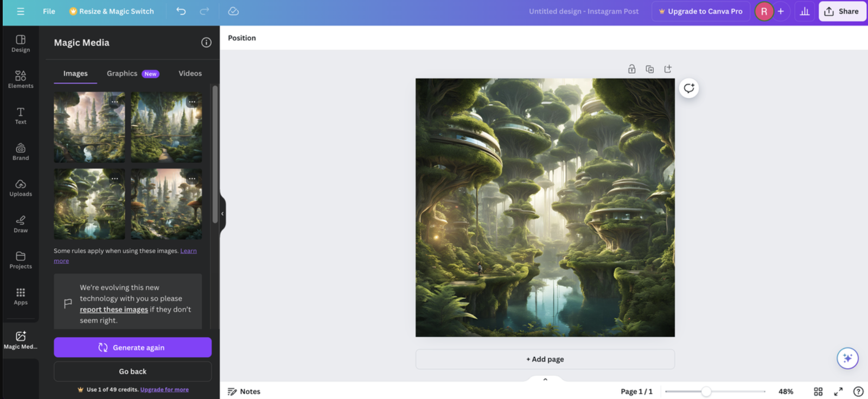
Task: Duplicate the page with the copy icon
Action: pyautogui.click(x=650, y=69)
